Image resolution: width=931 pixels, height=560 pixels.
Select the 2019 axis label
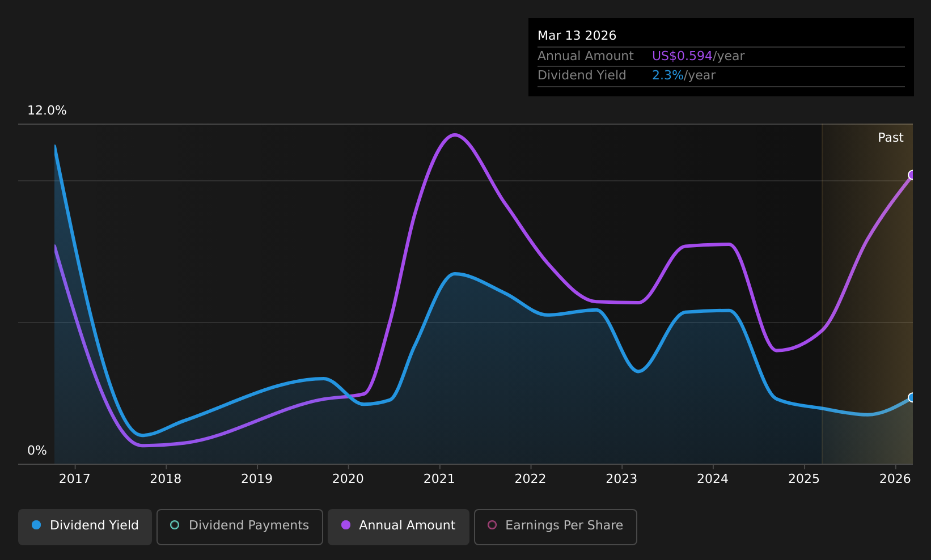pyautogui.click(x=257, y=479)
